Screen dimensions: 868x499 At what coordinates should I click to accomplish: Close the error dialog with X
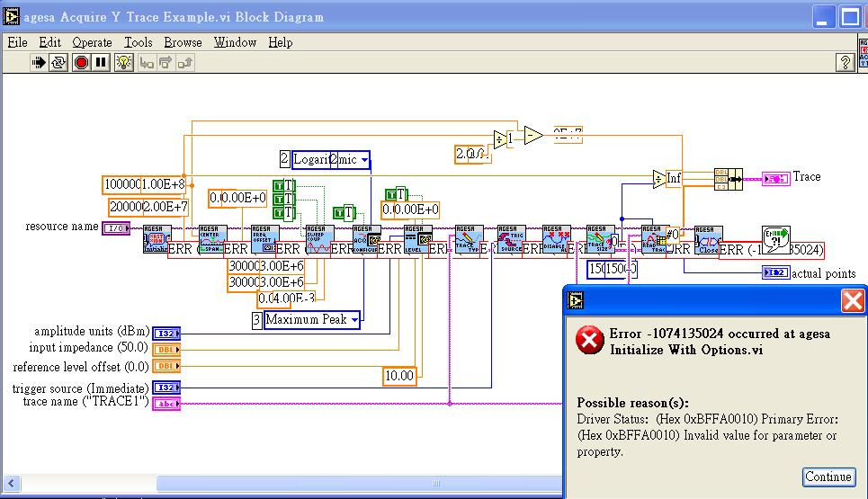tap(852, 300)
